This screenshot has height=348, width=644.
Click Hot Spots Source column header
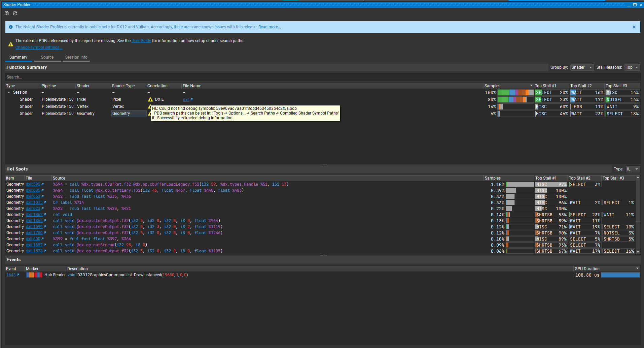pyautogui.click(x=267, y=178)
